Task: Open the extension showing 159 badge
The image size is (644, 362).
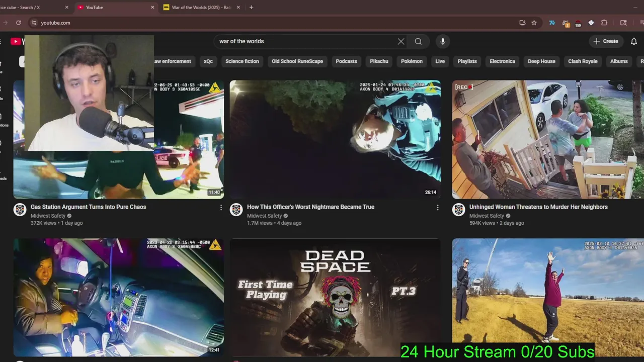Action: (x=578, y=23)
